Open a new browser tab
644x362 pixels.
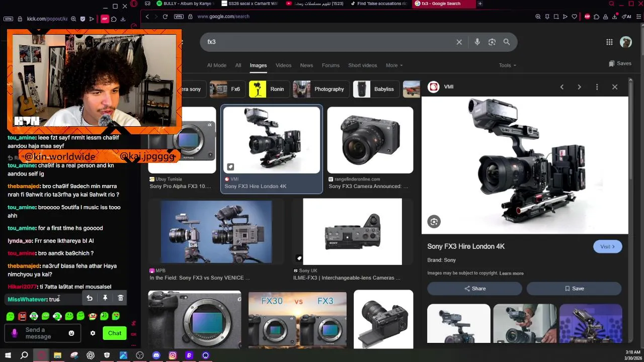[x=480, y=4]
